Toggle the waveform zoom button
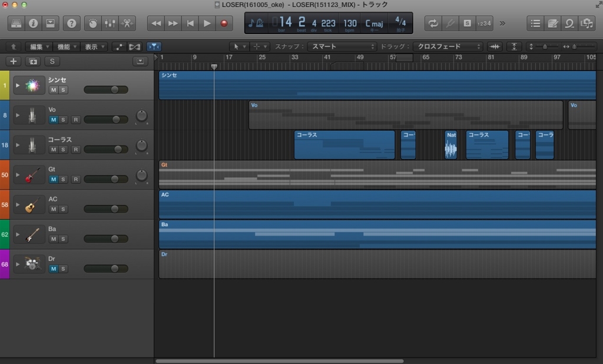The image size is (603, 364). point(495,47)
